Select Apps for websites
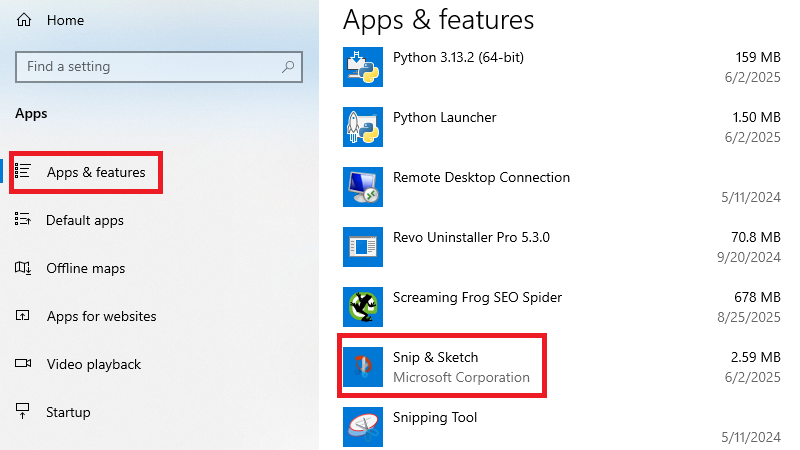 point(101,316)
